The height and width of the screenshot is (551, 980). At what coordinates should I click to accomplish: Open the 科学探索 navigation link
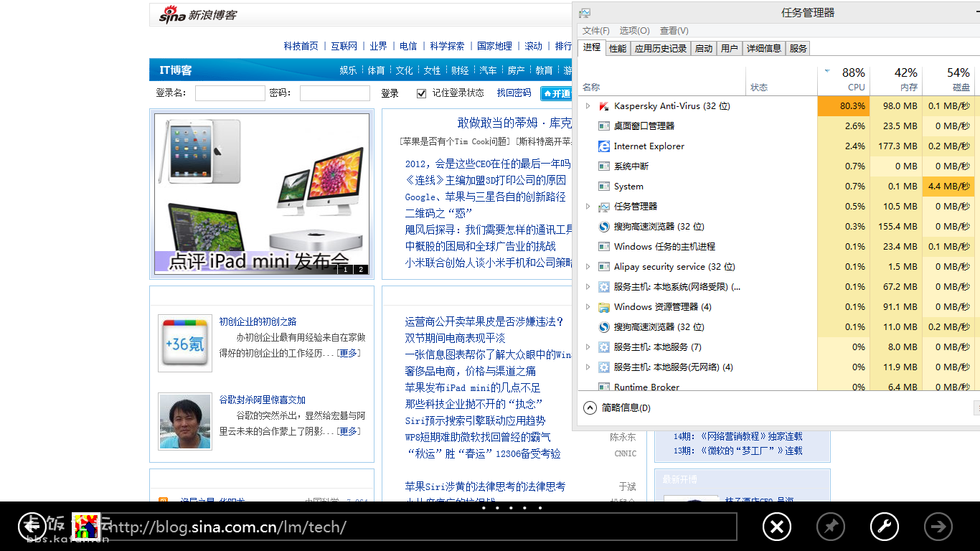click(x=447, y=46)
